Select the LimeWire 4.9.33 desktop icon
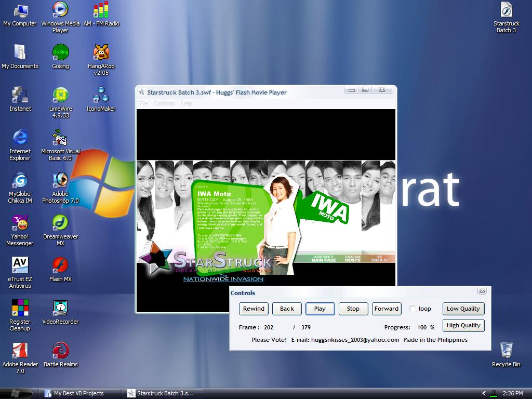The image size is (532, 399). click(x=60, y=95)
